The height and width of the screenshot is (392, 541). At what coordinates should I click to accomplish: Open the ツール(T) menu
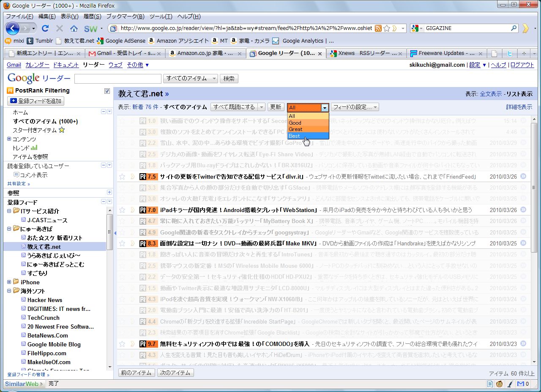pos(161,16)
